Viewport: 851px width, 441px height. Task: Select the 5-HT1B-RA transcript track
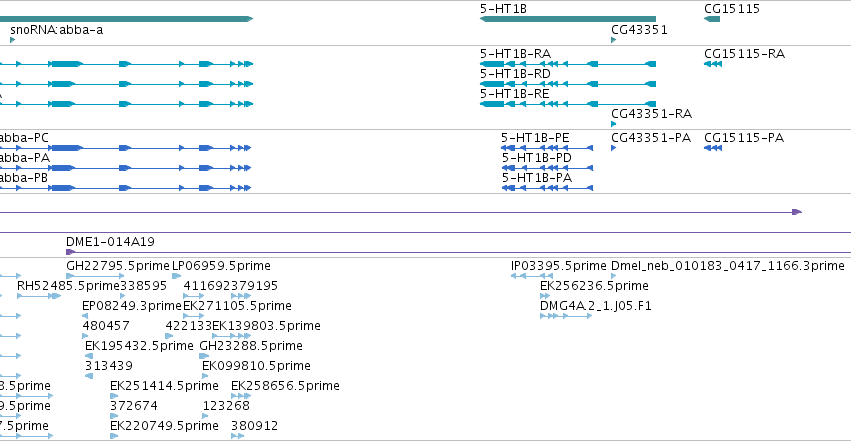click(x=568, y=64)
